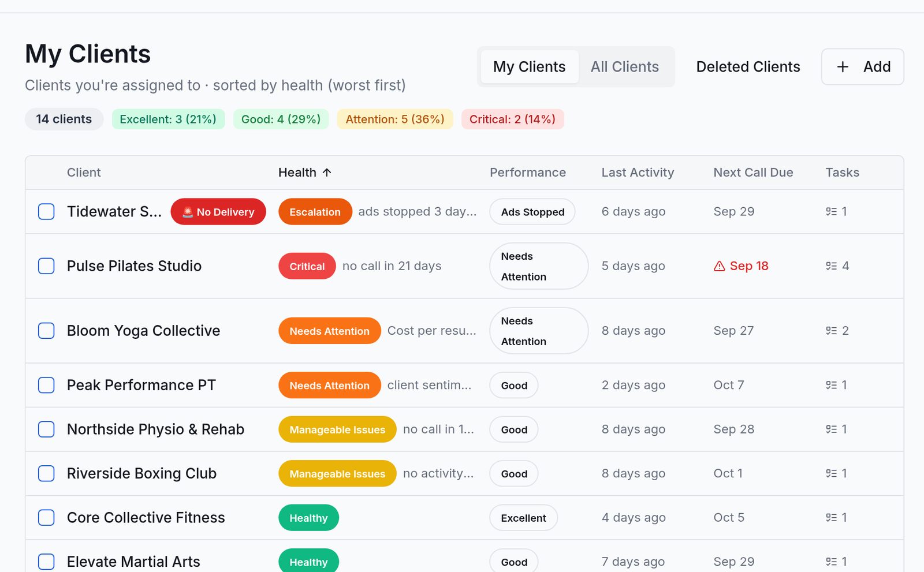Screen dimensions: 924x572
Task: Click the Healthy badge for Core Collective Fitness
Action: [x=308, y=518]
